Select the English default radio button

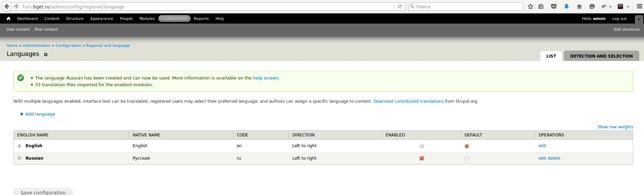[467, 146]
